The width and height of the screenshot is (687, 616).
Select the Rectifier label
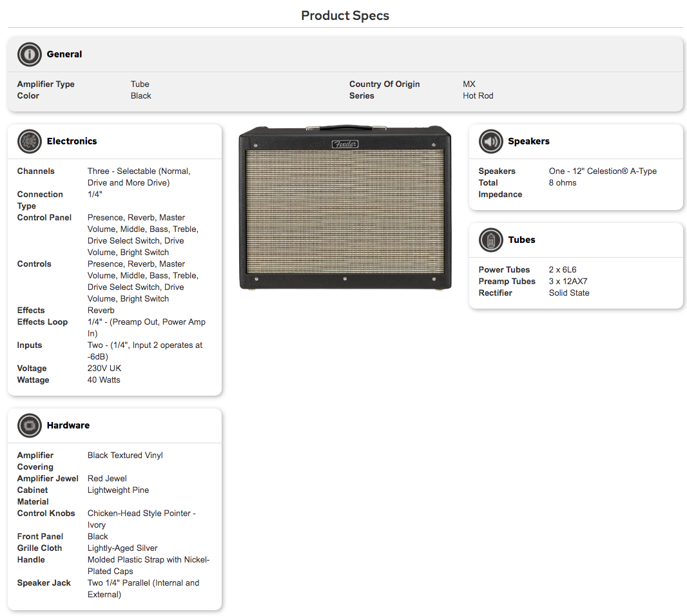pyautogui.click(x=495, y=293)
